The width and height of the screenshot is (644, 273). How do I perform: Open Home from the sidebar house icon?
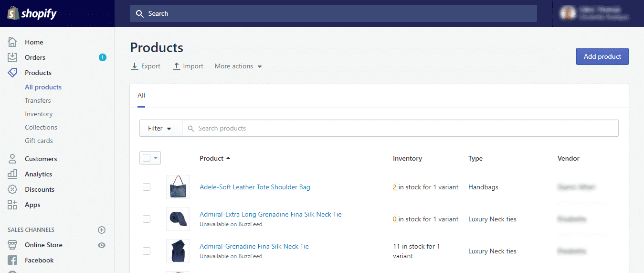click(x=12, y=42)
